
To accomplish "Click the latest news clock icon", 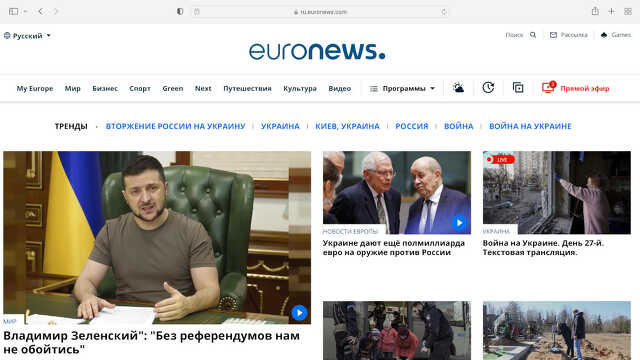I will pos(488,88).
